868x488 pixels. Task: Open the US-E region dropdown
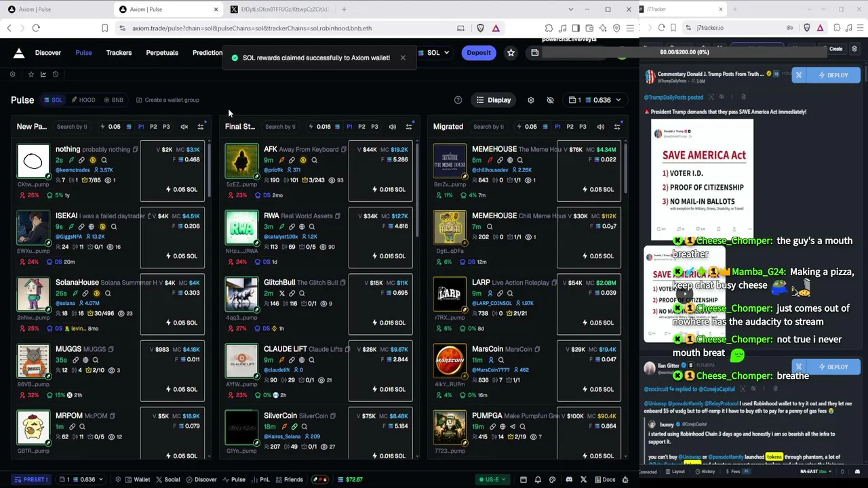click(492, 480)
